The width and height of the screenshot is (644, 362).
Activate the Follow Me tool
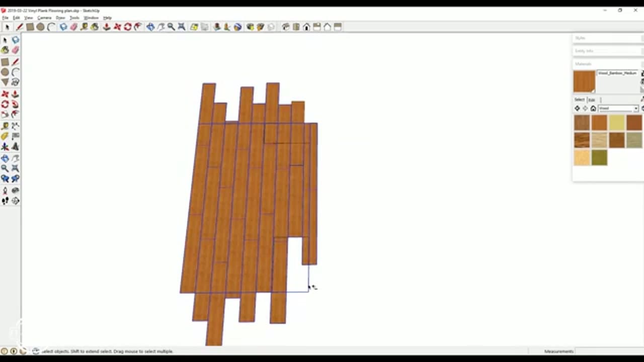(x=15, y=104)
